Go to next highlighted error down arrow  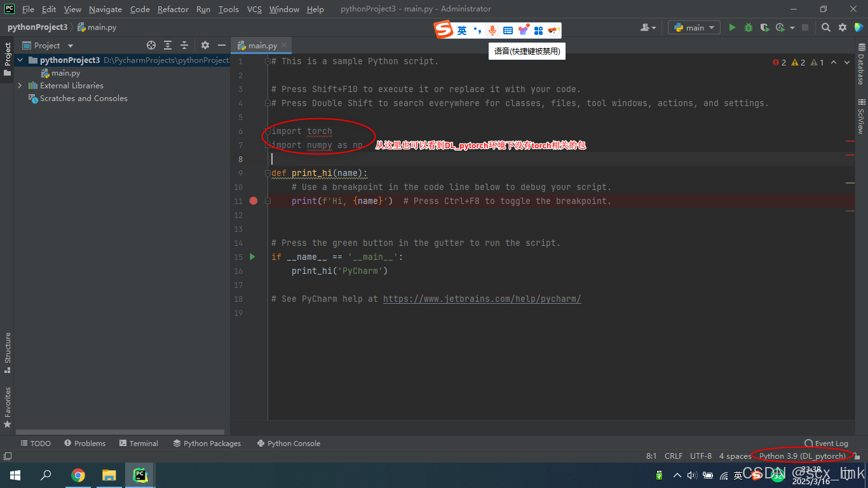[848, 62]
